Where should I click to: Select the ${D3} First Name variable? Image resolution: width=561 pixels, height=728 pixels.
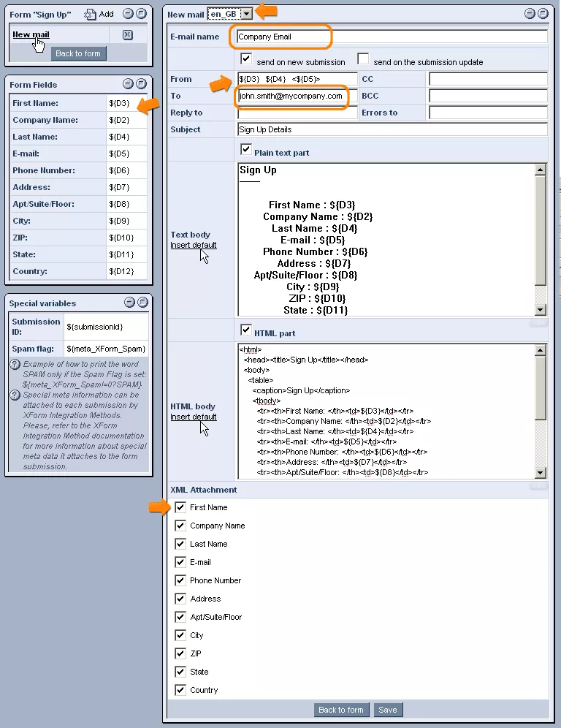pyautogui.click(x=119, y=103)
